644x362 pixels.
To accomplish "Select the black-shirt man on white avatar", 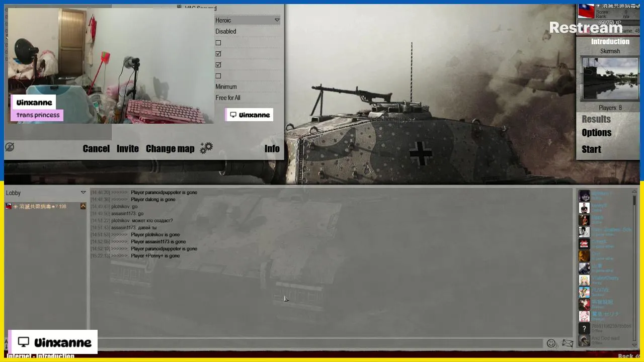I will [584, 208].
